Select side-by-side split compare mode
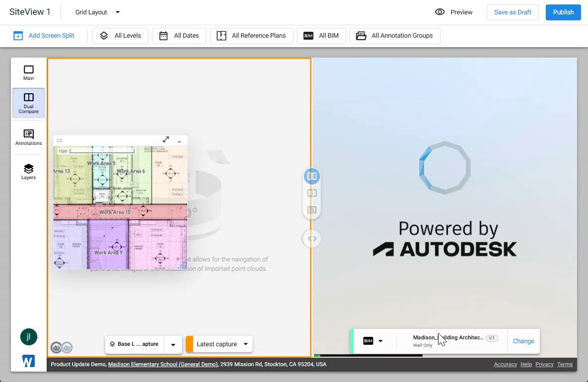Image resolution: width=588 pixels, height=382 pixels. [x=311, y=176]
